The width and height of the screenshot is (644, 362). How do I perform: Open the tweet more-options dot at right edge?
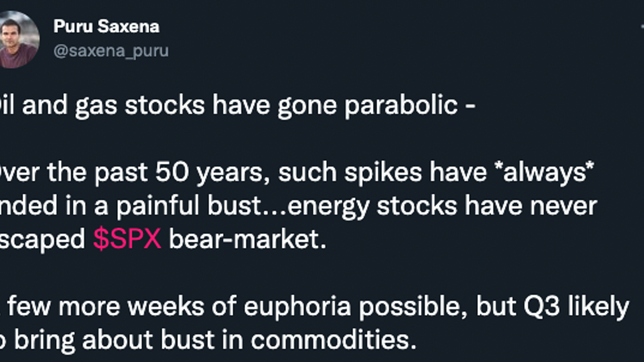[x=641, y=26]
